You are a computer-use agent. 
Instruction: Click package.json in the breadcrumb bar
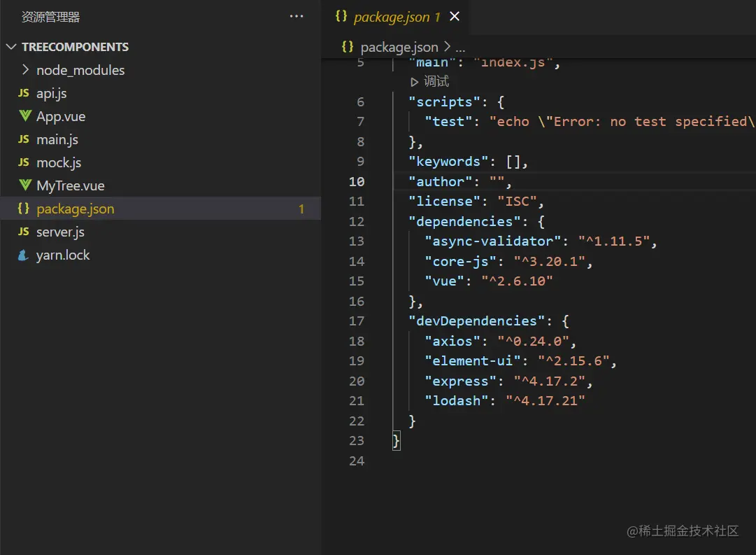399,48
